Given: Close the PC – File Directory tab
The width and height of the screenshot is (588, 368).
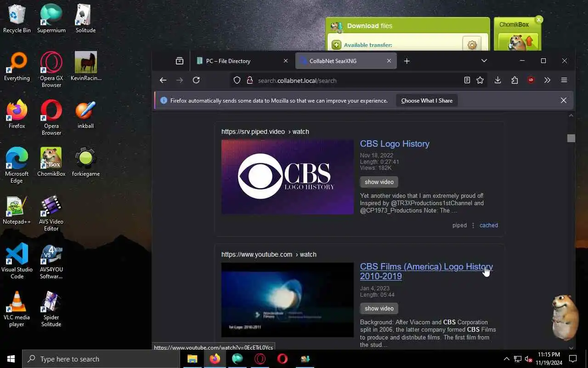Looking at the screenshot, I should [x=286, y=61].
